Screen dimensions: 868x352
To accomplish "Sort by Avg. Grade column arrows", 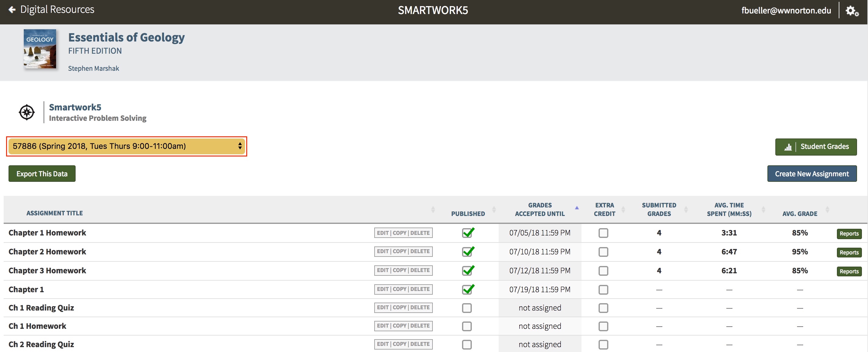I will coord(827,210).
